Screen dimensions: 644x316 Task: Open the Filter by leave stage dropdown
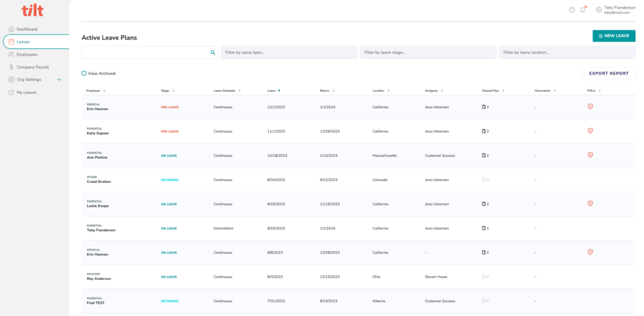[428, 52]
